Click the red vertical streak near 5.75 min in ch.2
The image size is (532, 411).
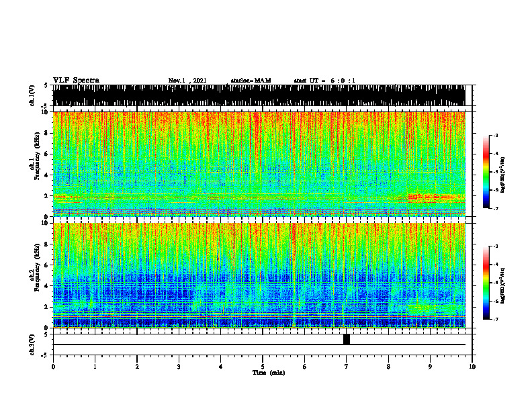[x=293, y=275]
